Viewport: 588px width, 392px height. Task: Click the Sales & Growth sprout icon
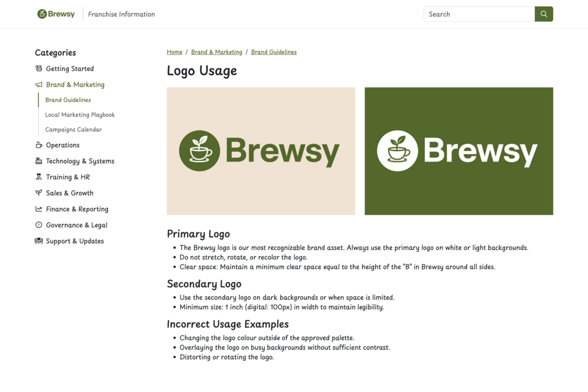[39, 193]
